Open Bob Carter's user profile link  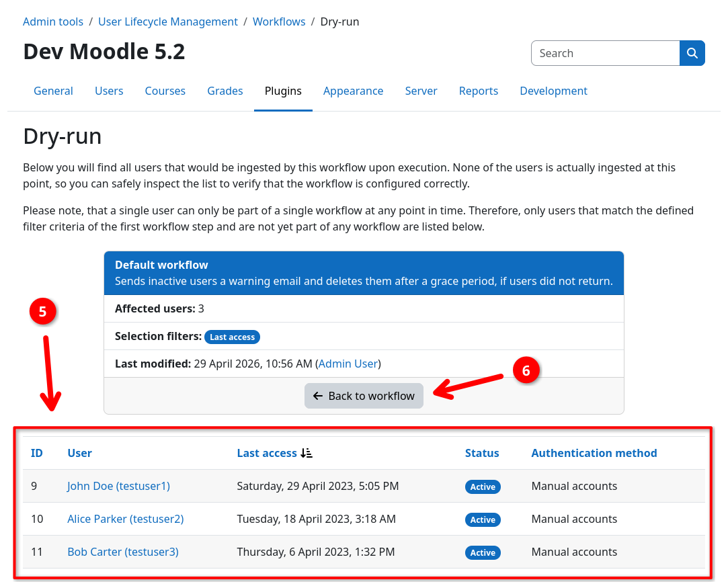[122, 552]
